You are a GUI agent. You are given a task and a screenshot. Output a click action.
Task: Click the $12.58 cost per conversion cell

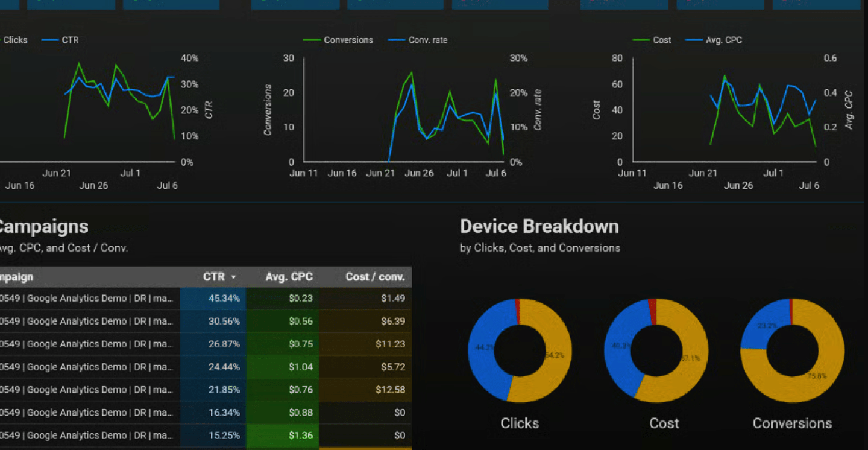(x=365, y=390)
